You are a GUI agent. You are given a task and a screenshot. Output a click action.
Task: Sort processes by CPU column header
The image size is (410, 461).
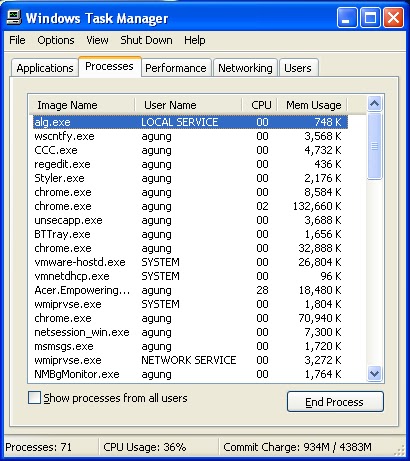(x=260, y=105)
